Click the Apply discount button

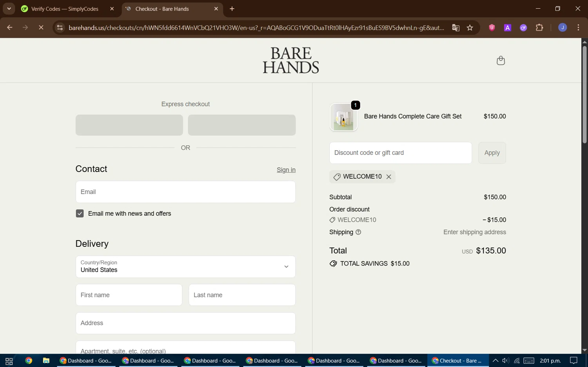(x=492, y=153)
